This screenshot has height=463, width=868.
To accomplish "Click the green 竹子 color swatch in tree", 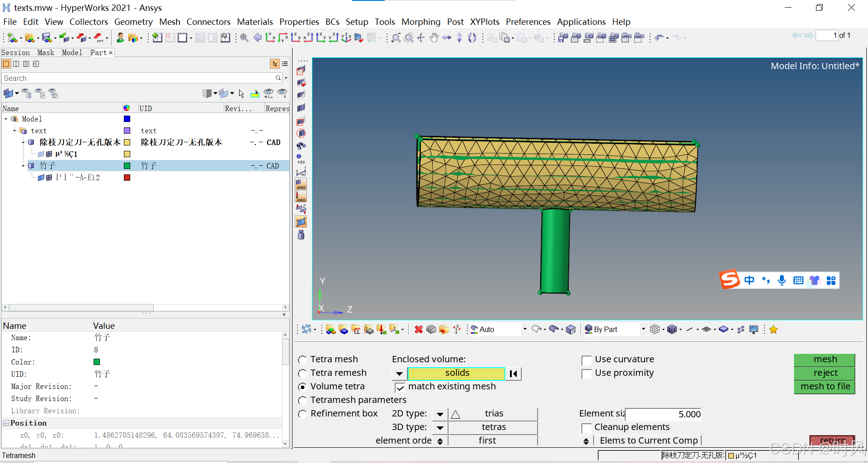I will click(x=127, y=166).
